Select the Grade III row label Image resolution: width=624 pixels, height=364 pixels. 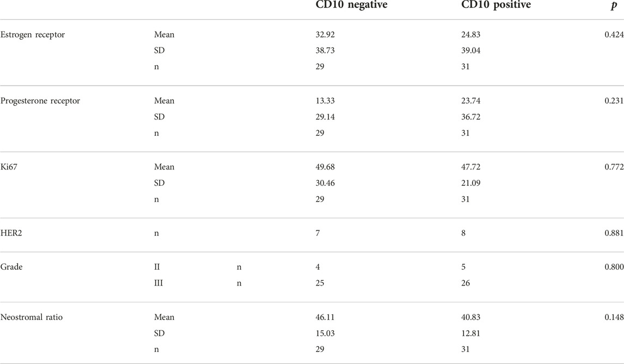[159, 283]
